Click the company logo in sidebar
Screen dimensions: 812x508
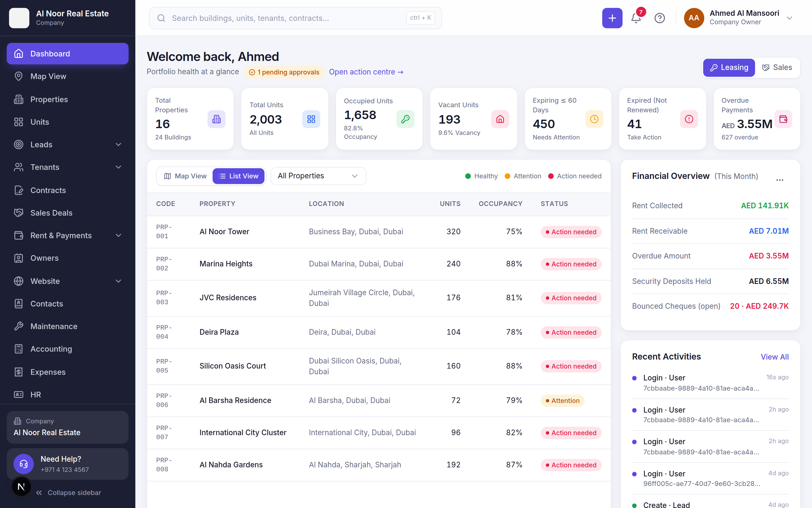19,18
